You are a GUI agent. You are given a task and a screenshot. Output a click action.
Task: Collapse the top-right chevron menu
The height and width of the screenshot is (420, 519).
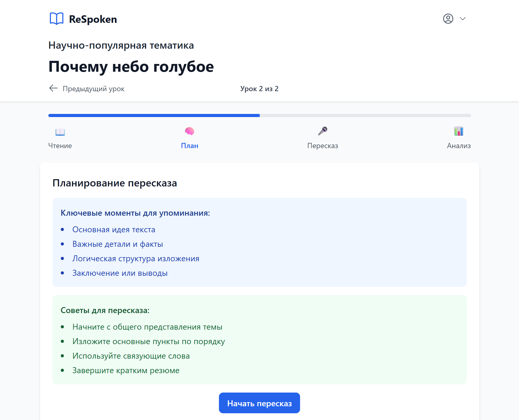coord(463,18)
